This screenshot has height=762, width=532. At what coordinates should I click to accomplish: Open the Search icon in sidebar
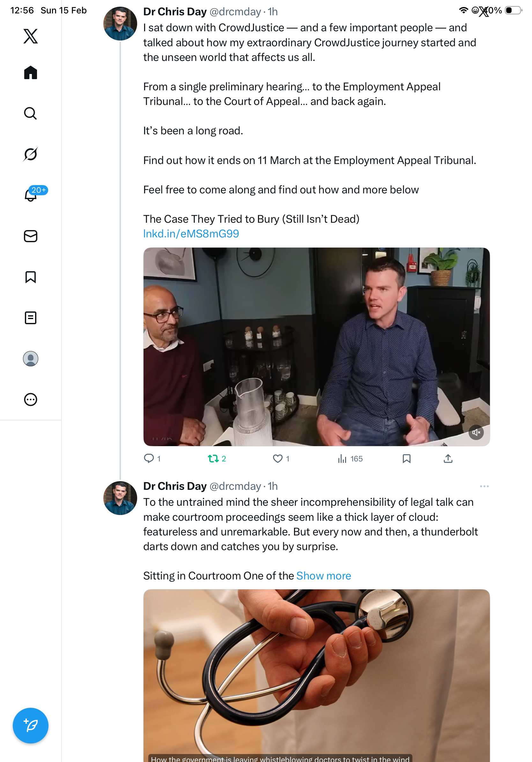coord(31,114)
